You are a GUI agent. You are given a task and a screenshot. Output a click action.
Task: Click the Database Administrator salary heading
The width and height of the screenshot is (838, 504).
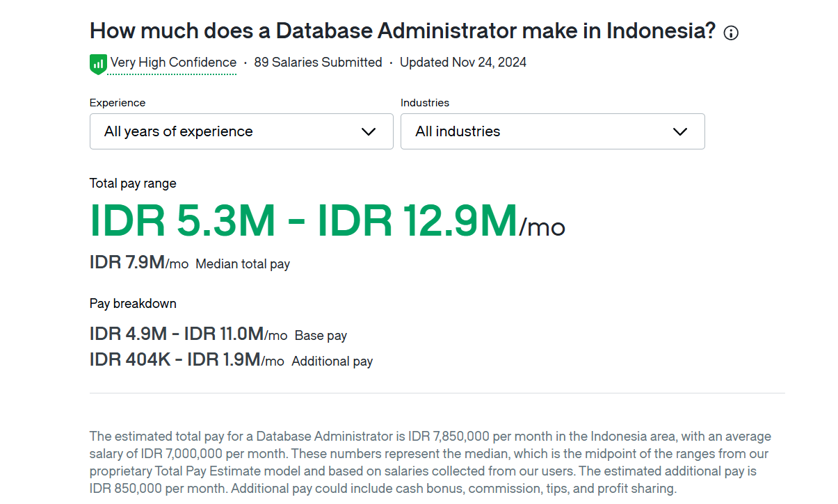pos(403,31)
